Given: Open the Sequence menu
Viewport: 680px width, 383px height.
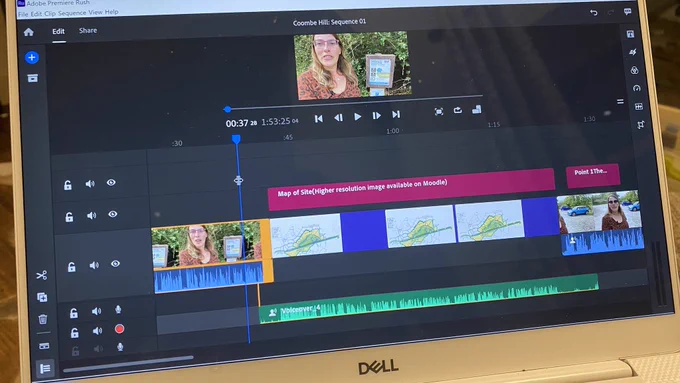Looking at the screenshot, I should [x=72, y=13].
